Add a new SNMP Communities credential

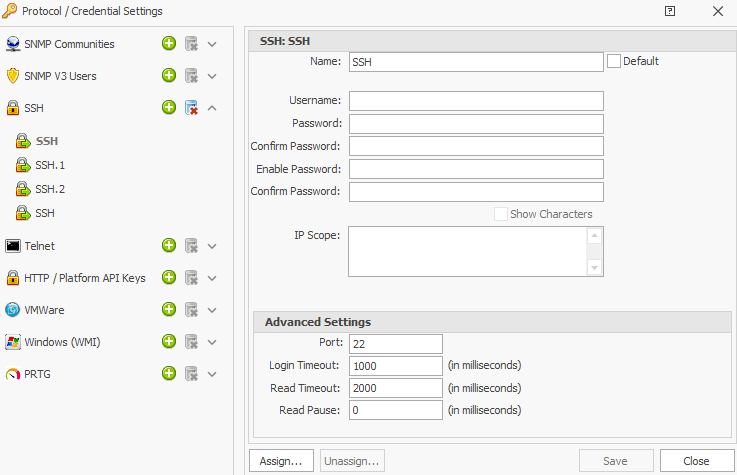tap(169, 44)
